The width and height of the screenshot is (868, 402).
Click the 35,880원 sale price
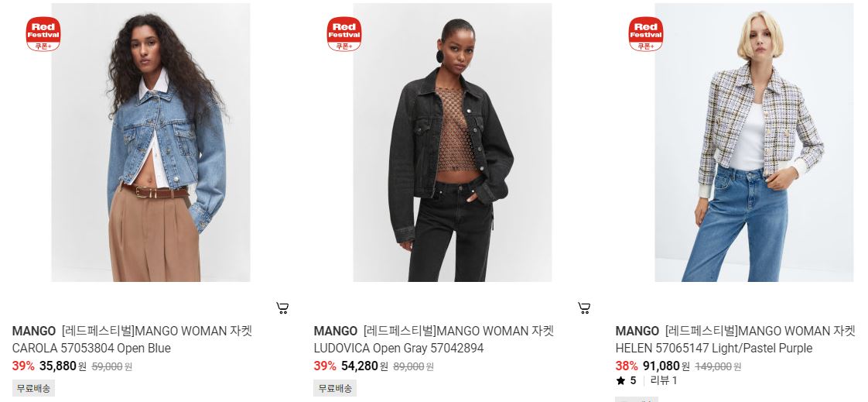63,366
